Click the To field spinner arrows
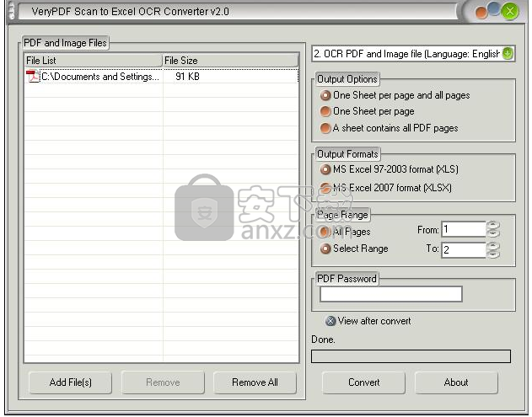This screenshot has height=417, width=532. point(493,250)
